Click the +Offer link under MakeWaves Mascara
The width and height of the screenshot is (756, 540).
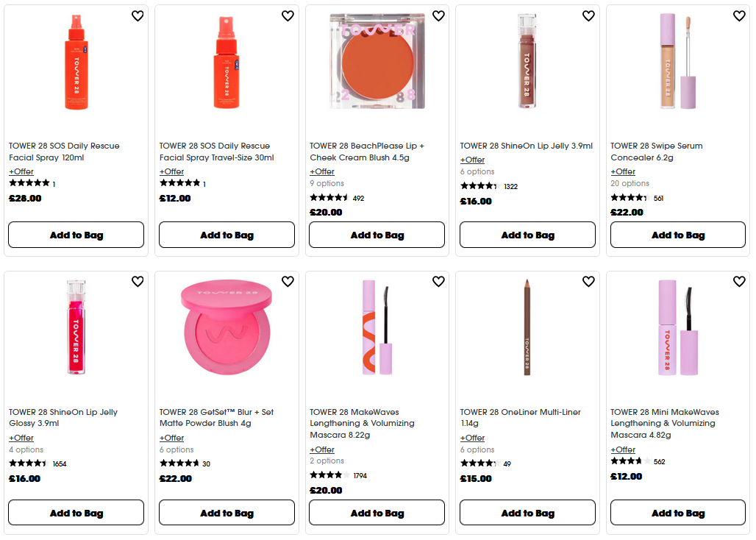coord(321,450)
